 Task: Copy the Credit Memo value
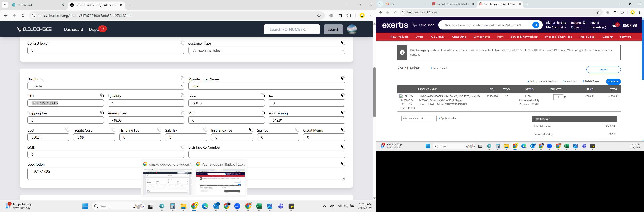tap(343, 130)
